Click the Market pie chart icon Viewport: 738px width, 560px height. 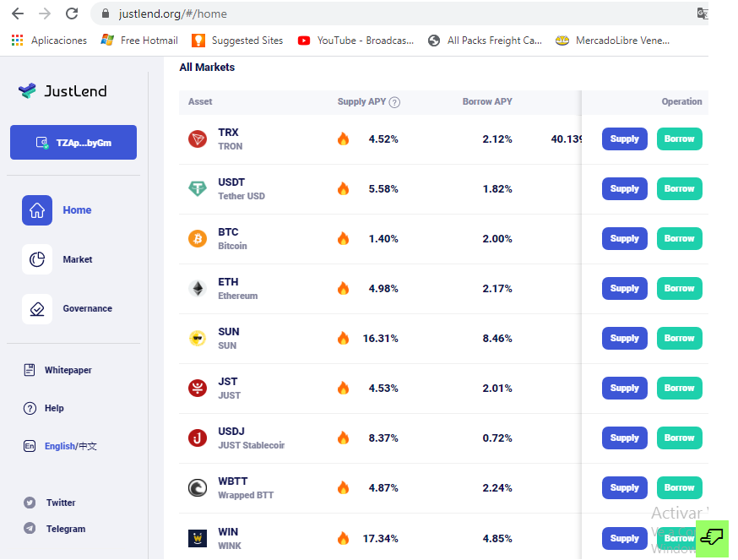pyautogui.click(x=37, y=259)
